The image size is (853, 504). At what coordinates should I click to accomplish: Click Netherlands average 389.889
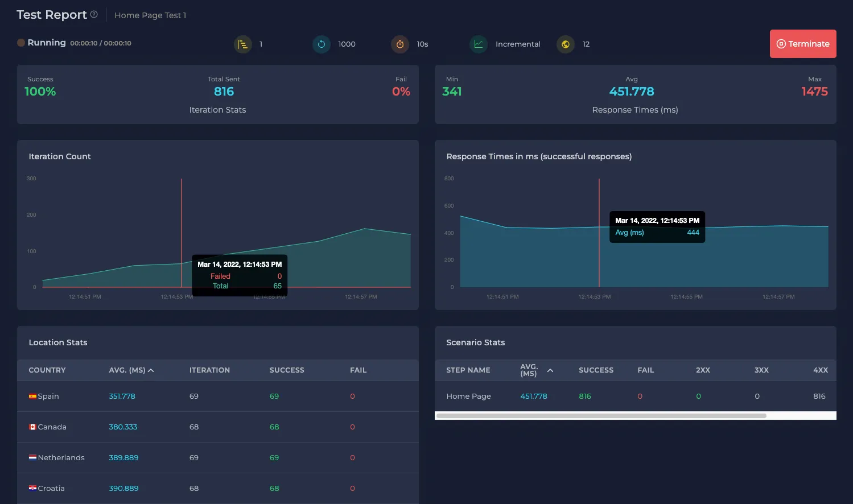coord(123,457)
